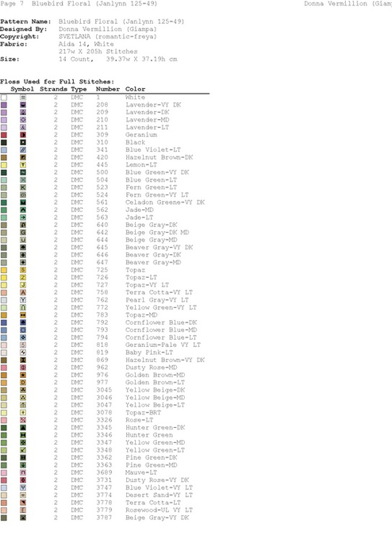Click the Z symbol for Topaz-LT 726
Screen dimensions: 392x555
point(23,278)
